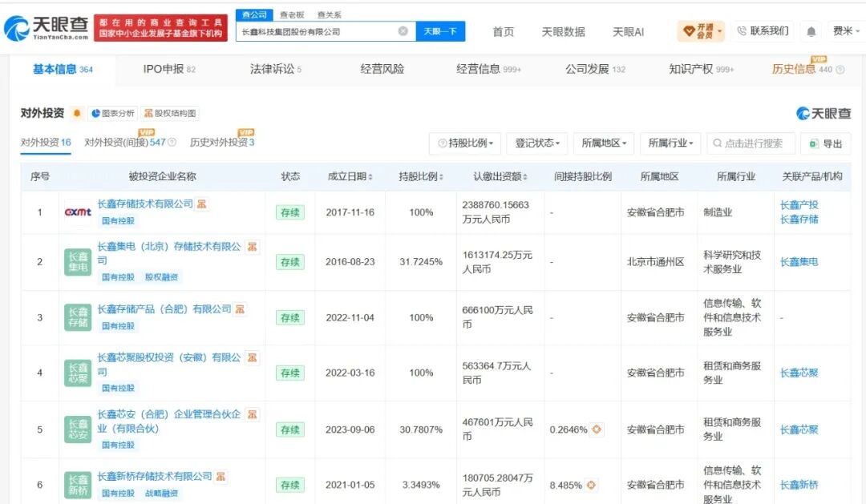Clear the company search field
Image resolution: width=866 pixels, height=504 pixels.
pyautogui.click(x=403, y=31)
